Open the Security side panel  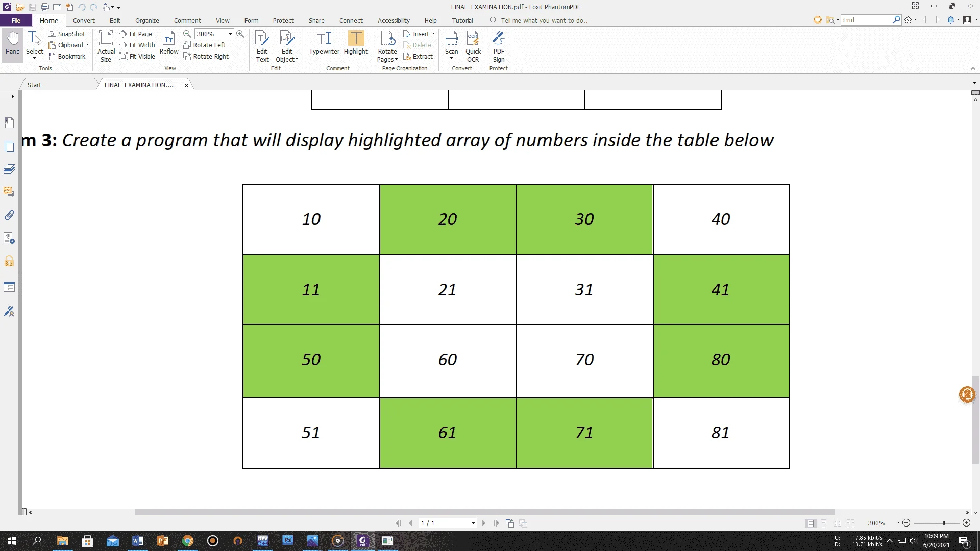9,261
